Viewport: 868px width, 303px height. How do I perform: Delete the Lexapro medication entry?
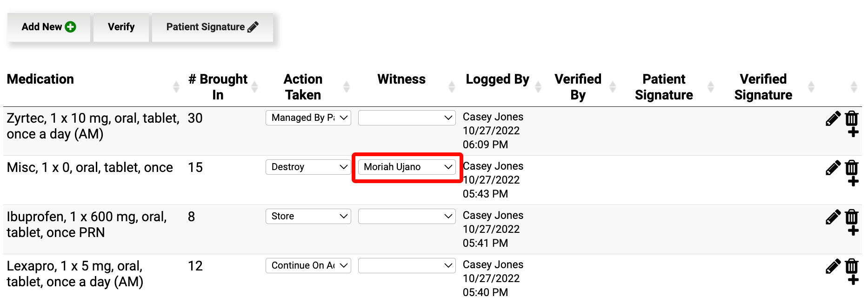point(852,266)
